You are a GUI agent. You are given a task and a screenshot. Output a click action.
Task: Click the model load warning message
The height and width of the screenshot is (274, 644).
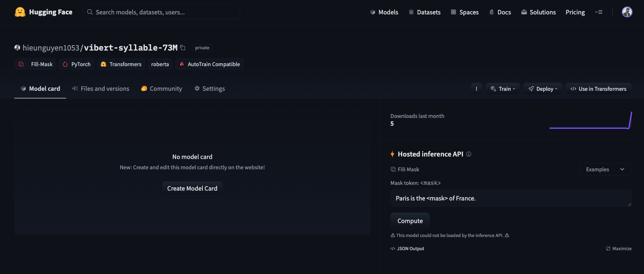pos(450,235)
